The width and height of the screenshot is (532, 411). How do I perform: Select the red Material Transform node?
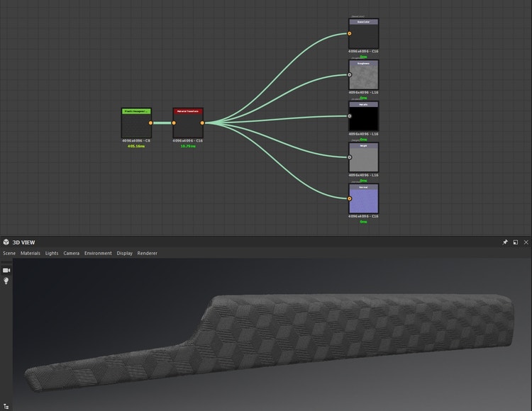point(188,123)
